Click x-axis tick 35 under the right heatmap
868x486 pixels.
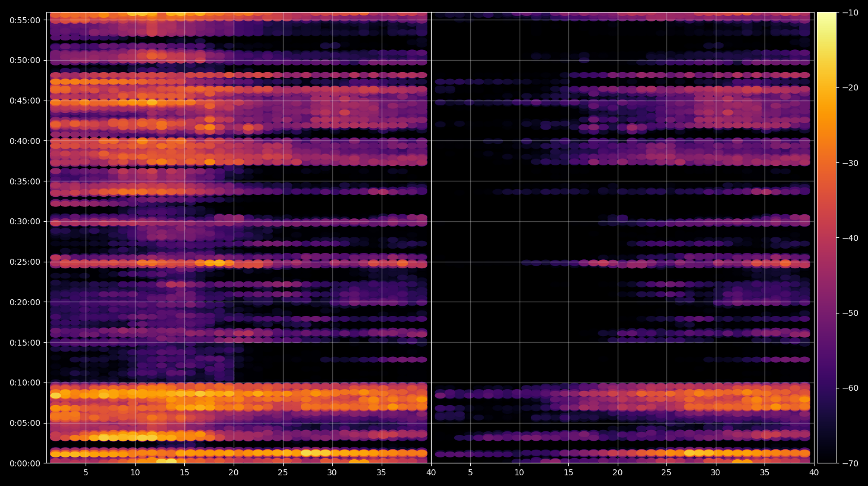click(x=765, y=473)
